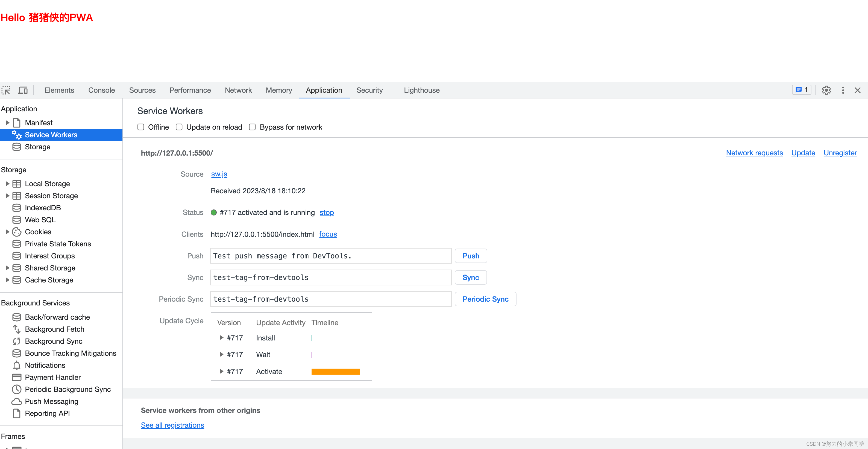
Task: Click the Push button to test push
Action: click(470, 256)
